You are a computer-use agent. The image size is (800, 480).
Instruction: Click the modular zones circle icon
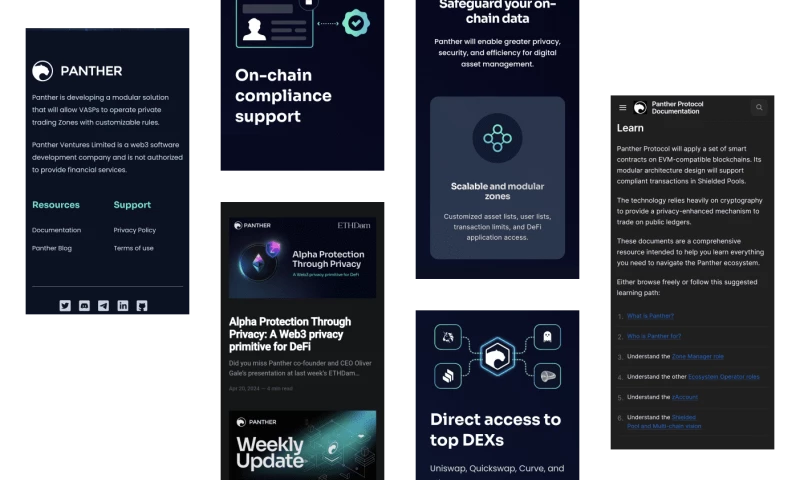[497, 138]
